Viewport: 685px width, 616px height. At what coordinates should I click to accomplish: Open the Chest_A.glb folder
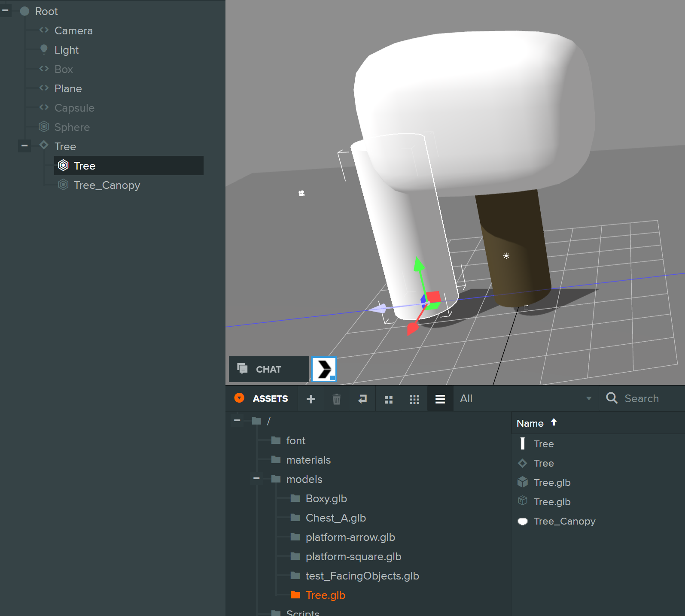coord(335,518)
